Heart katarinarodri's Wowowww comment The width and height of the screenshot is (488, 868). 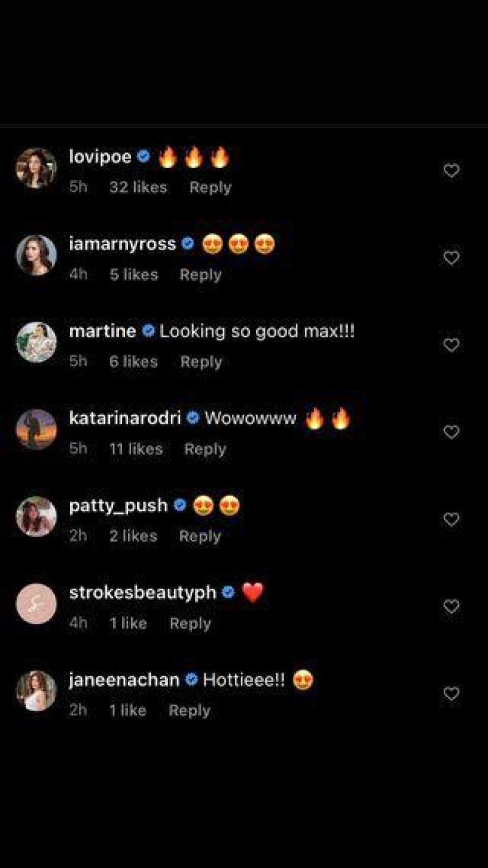pyautogui.click(x=451, y=433)
